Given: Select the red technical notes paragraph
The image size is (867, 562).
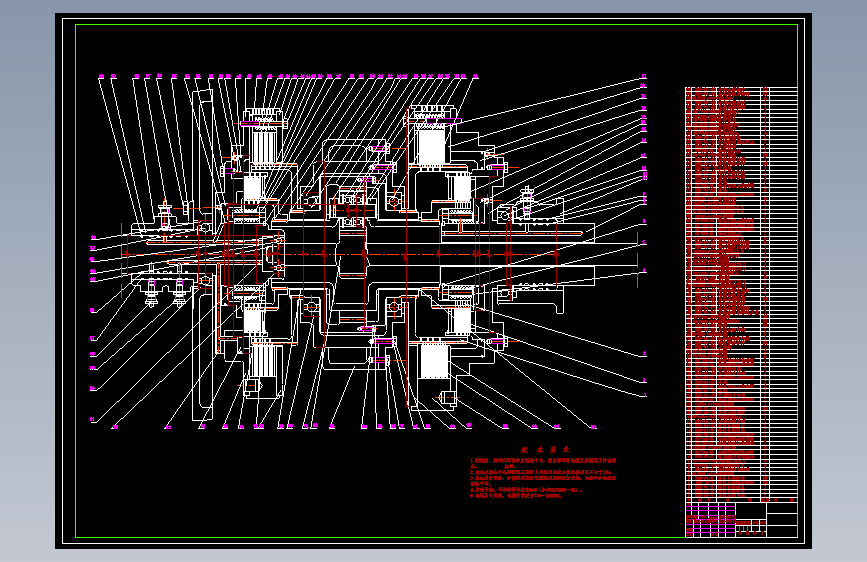Looking at the screenshot, I should point(543,478).
